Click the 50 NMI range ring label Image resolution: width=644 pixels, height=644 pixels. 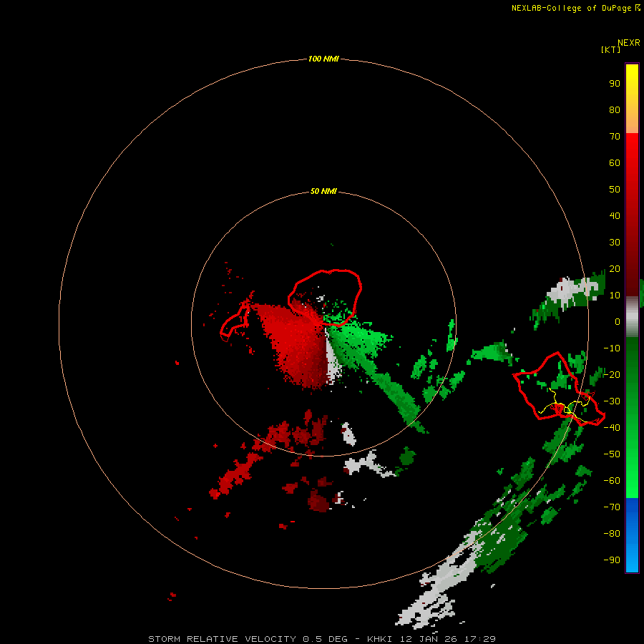[323, 191]
